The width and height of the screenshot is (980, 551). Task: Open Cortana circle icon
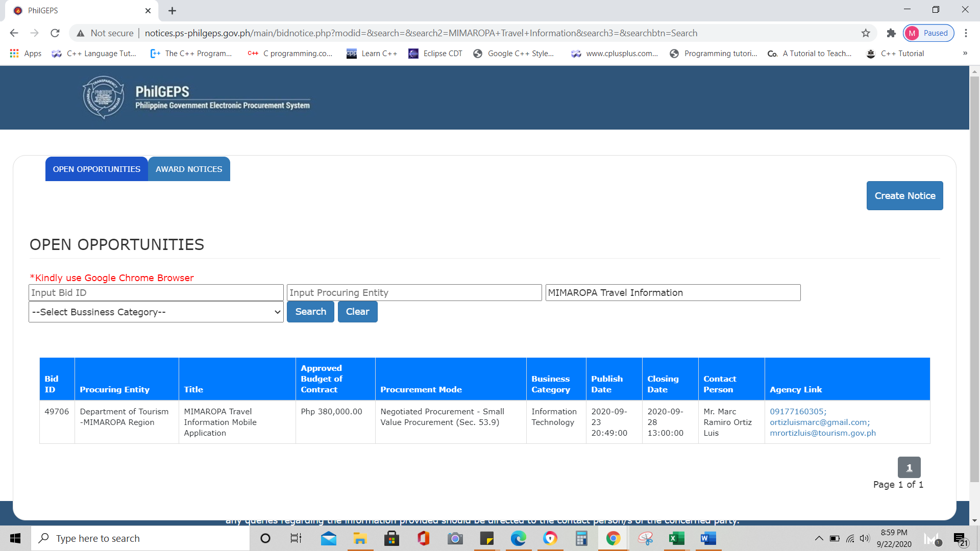(x=265, y=538)
